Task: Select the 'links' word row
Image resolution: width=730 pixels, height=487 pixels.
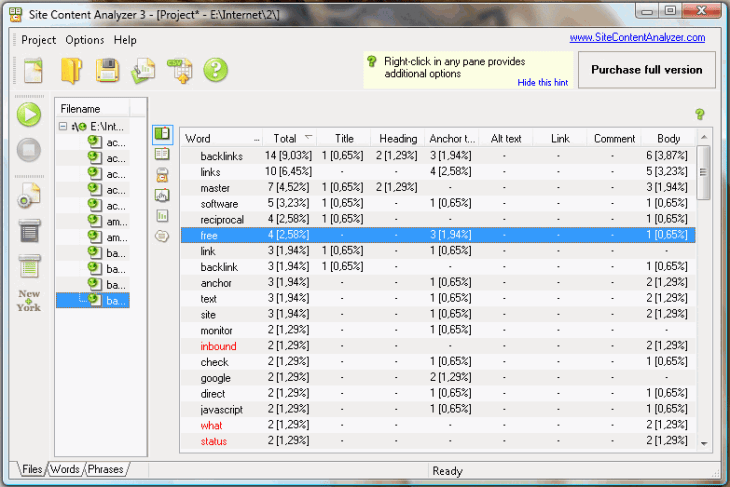Action: click(x=438, y=172)
